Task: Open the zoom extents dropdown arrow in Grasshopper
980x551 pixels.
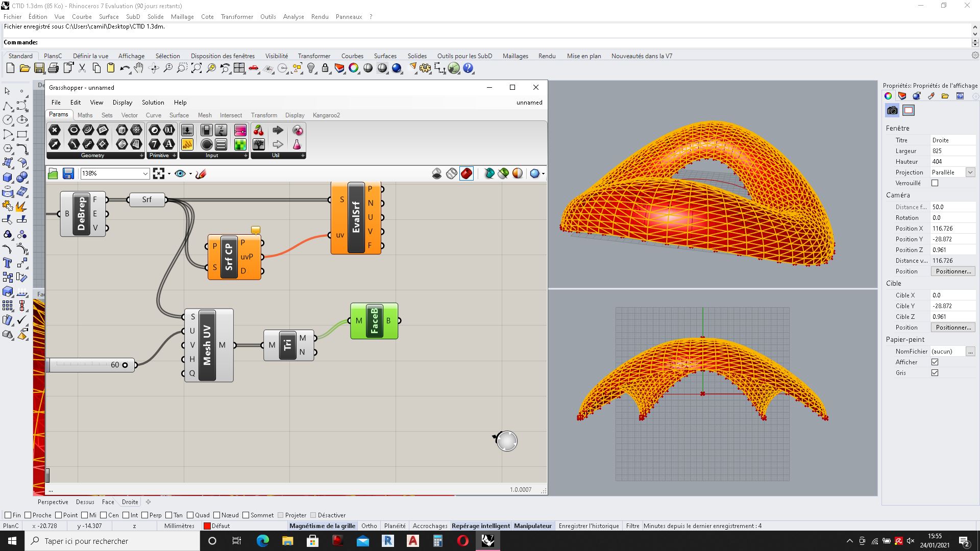Action: point(169,174)
